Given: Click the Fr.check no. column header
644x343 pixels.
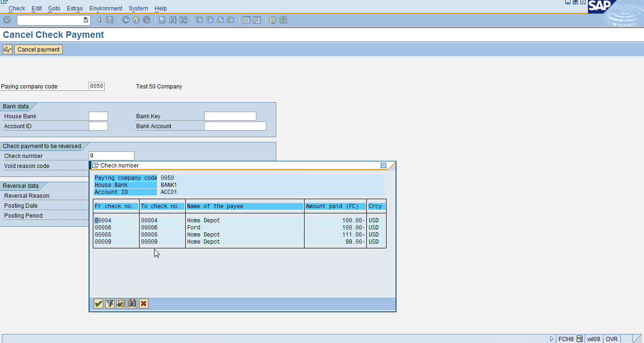Looking at the screenshot, I should point(116,206).
